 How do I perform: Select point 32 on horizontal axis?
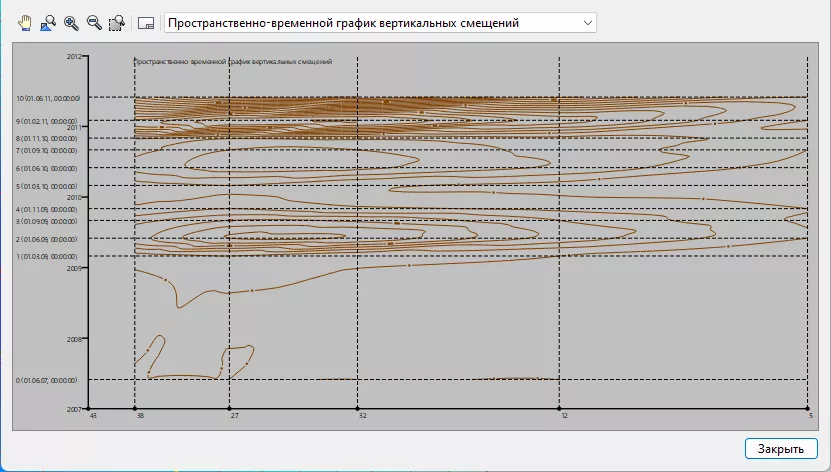362,415
